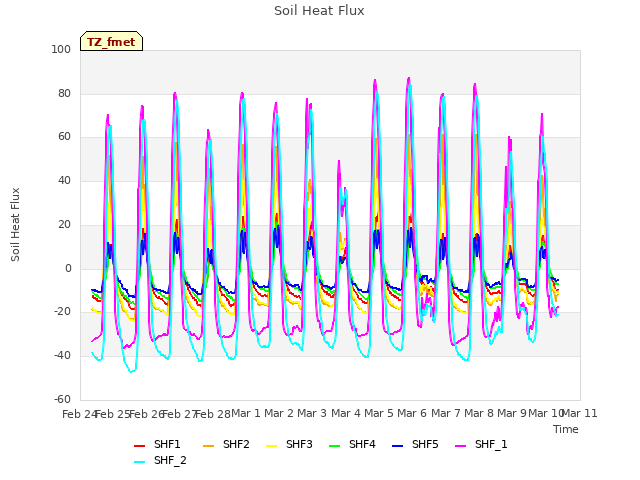Click the red SHF1 legend color marker
Screen dimensions: 640x480
(x=139, y=446)
